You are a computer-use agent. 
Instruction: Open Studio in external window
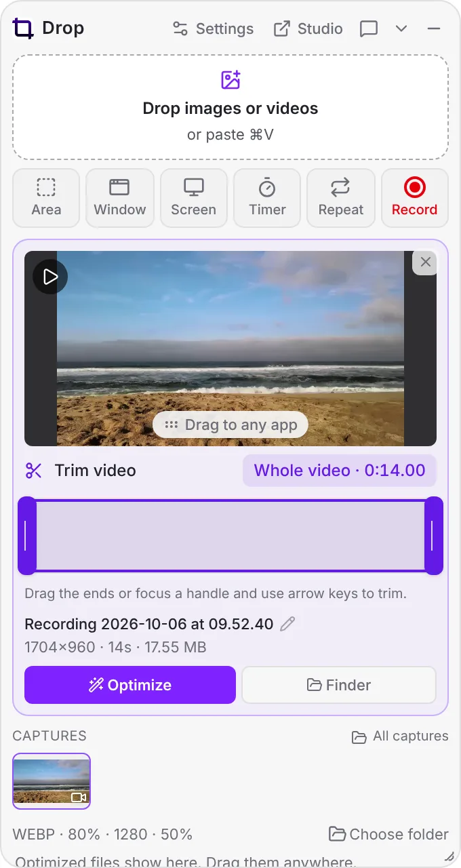308,28
